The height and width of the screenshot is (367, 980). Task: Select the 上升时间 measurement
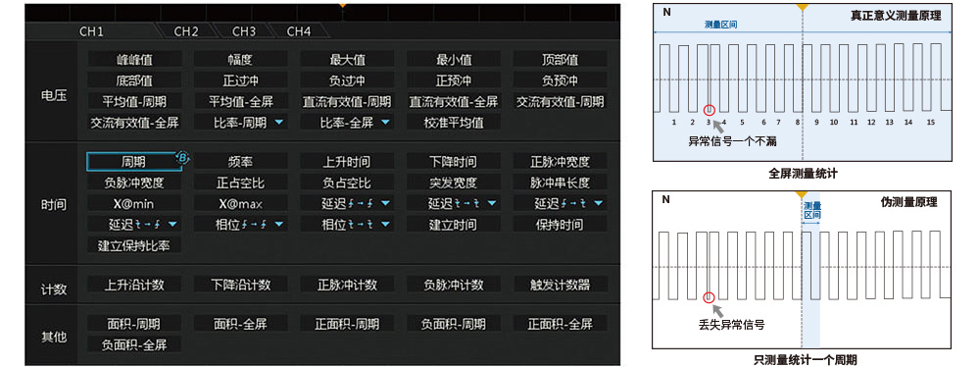(x=348, y=162)
